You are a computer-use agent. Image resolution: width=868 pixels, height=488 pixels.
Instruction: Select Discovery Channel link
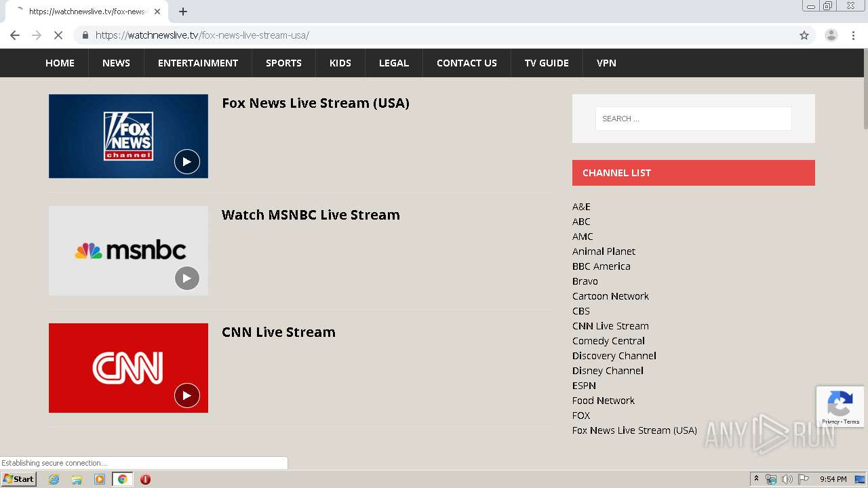(614, 356)
